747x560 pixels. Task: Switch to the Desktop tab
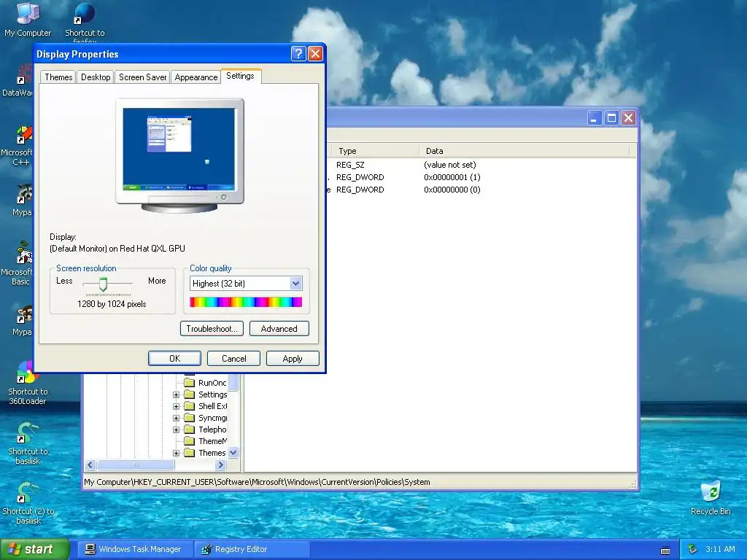[x=96, y=77]
